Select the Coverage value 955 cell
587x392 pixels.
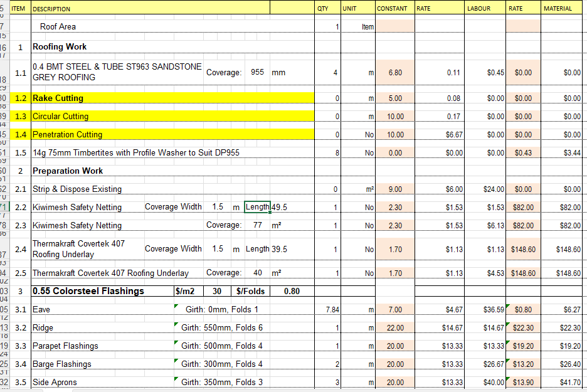[x=257, y=73]
